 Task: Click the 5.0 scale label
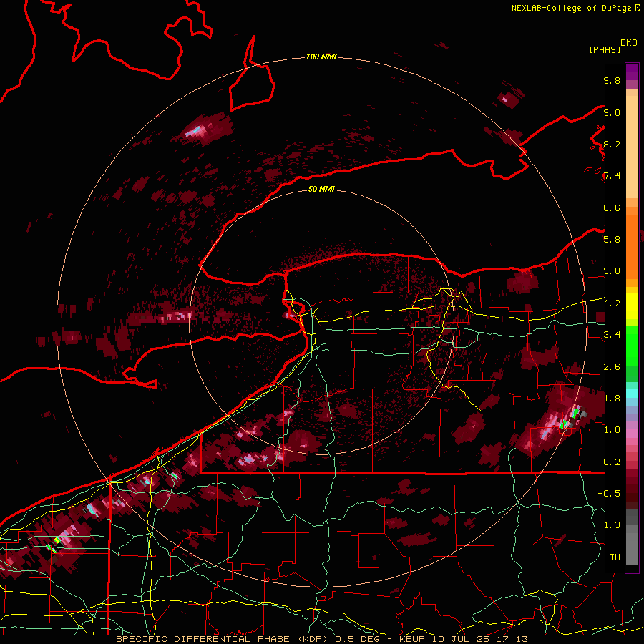tap(612, 271)
